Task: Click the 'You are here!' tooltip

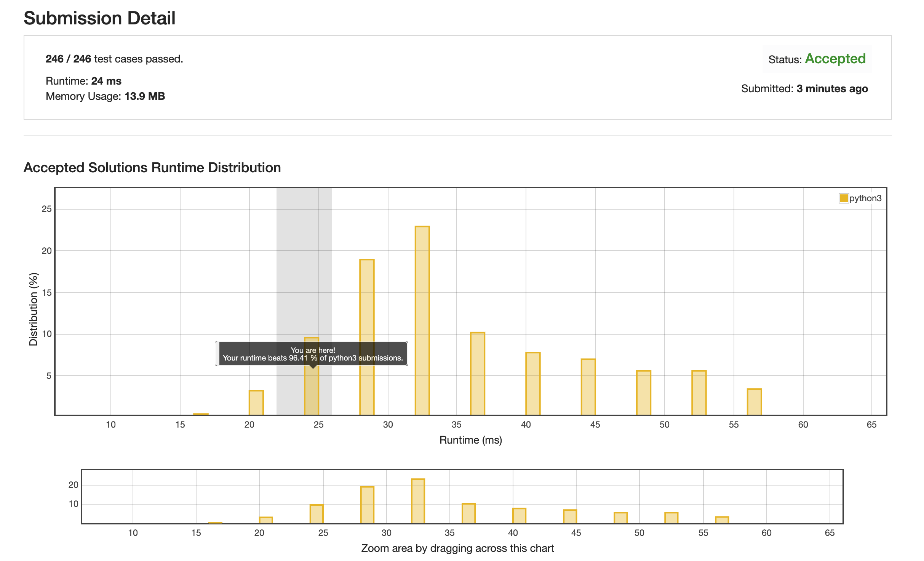Action: 312,354
